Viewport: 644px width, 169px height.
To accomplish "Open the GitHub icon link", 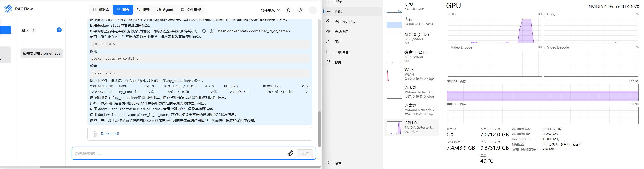I will (289, 10).
